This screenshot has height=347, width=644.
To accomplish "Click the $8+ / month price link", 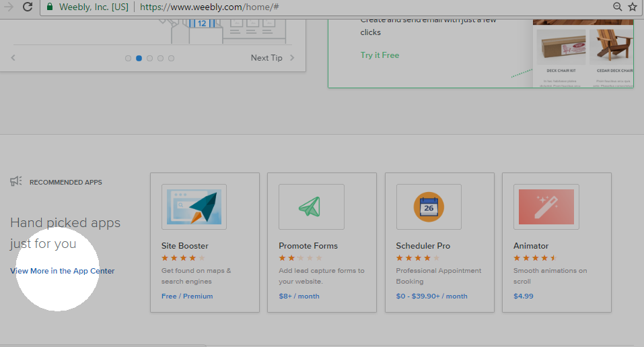I will (299, 296).
